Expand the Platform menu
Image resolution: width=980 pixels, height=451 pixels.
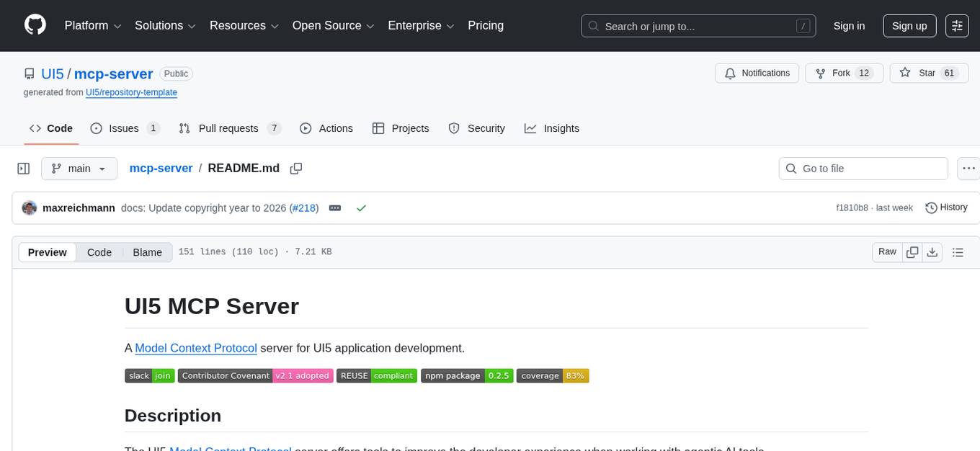pos(93,26)
